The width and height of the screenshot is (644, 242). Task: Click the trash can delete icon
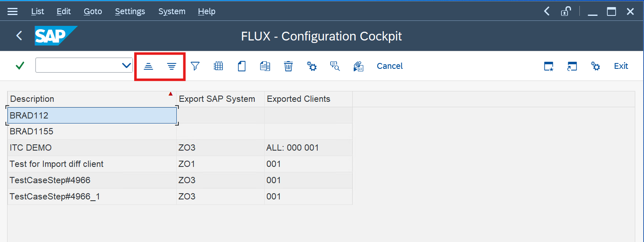point(288,66)
